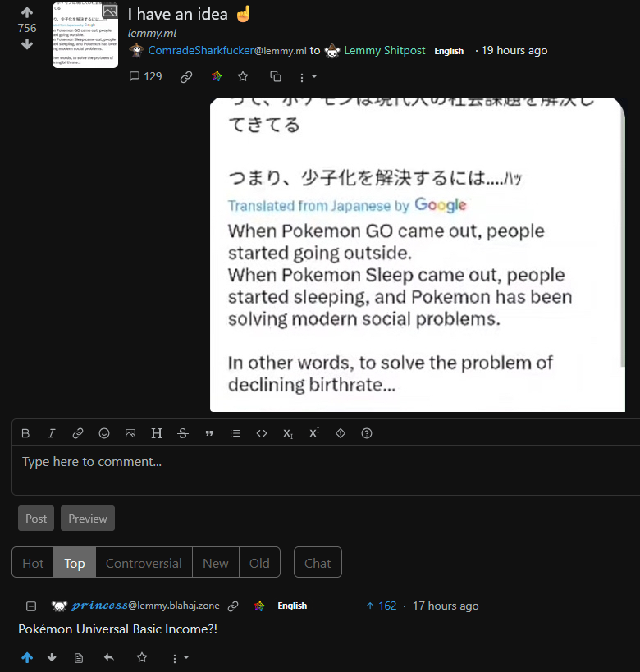
Task: Insert a header with the H icon
Action: [157, 433]
